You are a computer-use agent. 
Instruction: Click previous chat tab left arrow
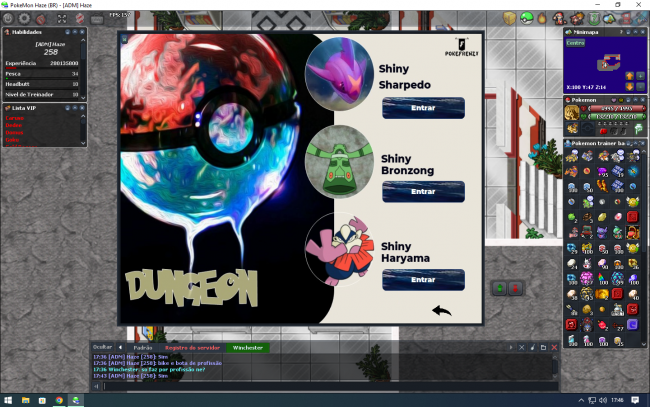click(x=120, y=347)
